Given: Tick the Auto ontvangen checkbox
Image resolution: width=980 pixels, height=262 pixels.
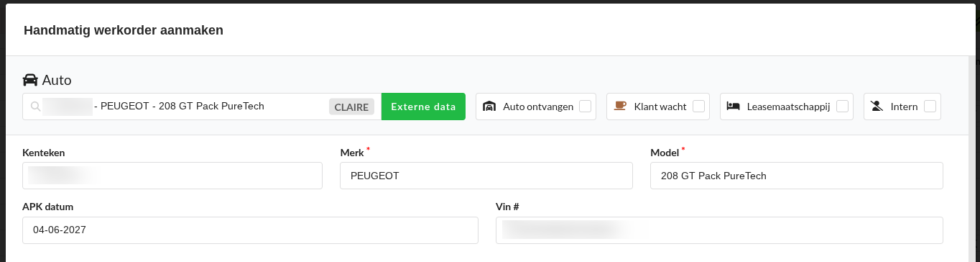Looking at the screenshot, I should 586,107.
